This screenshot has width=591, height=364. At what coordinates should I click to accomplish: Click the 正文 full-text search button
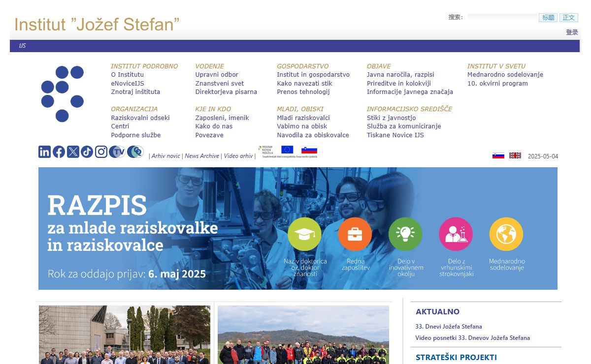(x=569, y=18)
